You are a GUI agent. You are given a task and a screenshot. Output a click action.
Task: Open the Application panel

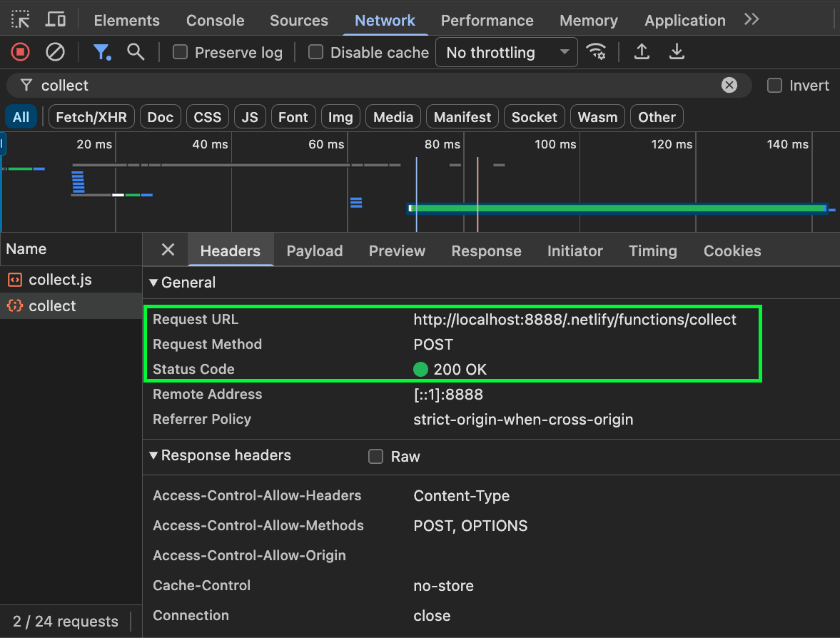[x=685, y=21]
